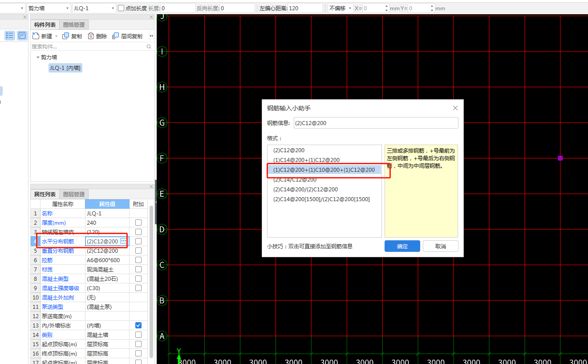This screenshot has width=588, height=364.
Task: Click the axis label circle I
Action: (162, 51)
